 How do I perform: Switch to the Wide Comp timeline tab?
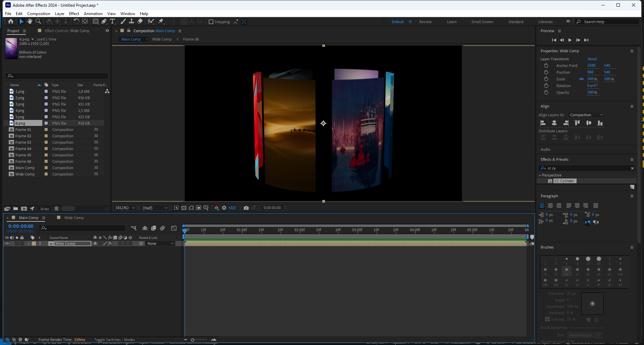74,218
